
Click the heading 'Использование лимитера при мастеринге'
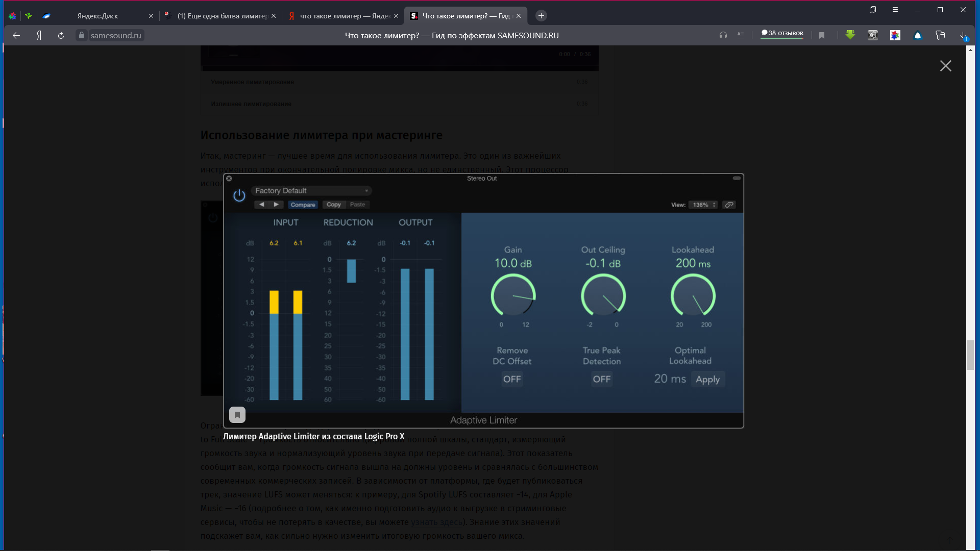(x=322, y=135)
